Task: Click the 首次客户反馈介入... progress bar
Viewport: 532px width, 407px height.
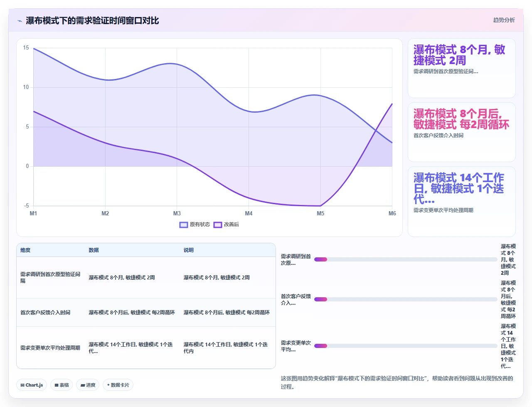Action: point(406,299)
